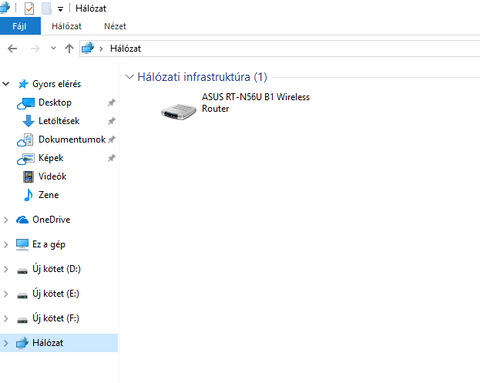The image size is (480, 383).
Task: Switch to the Hálózat ribbon tab
Action: pyautogui.click(x=66, y=26)
